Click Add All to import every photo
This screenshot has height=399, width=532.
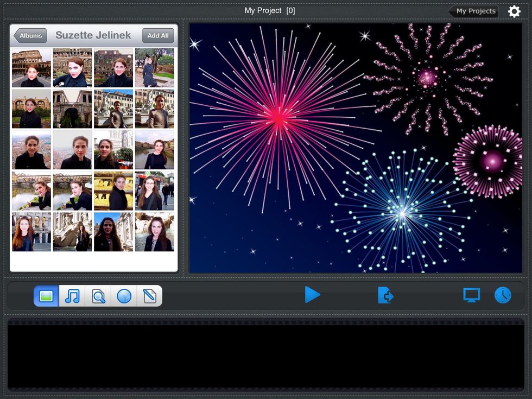pyautogui.click(x=158, y=35)
